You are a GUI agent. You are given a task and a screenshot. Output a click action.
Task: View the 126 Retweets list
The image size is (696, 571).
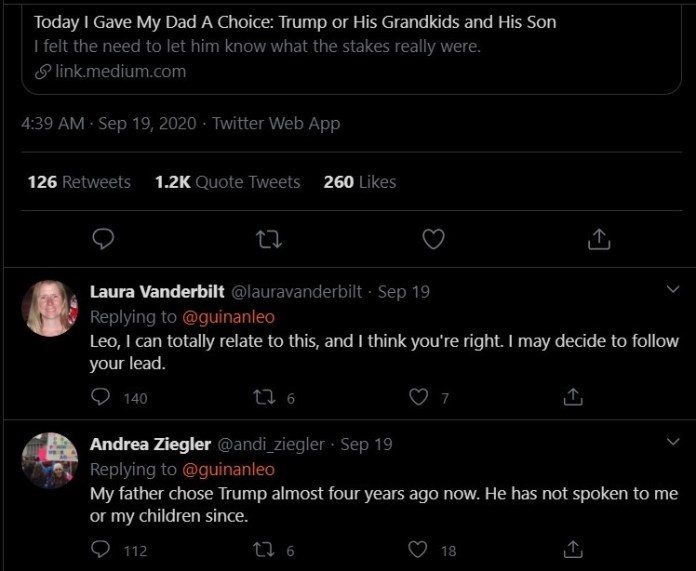[79, 182]
